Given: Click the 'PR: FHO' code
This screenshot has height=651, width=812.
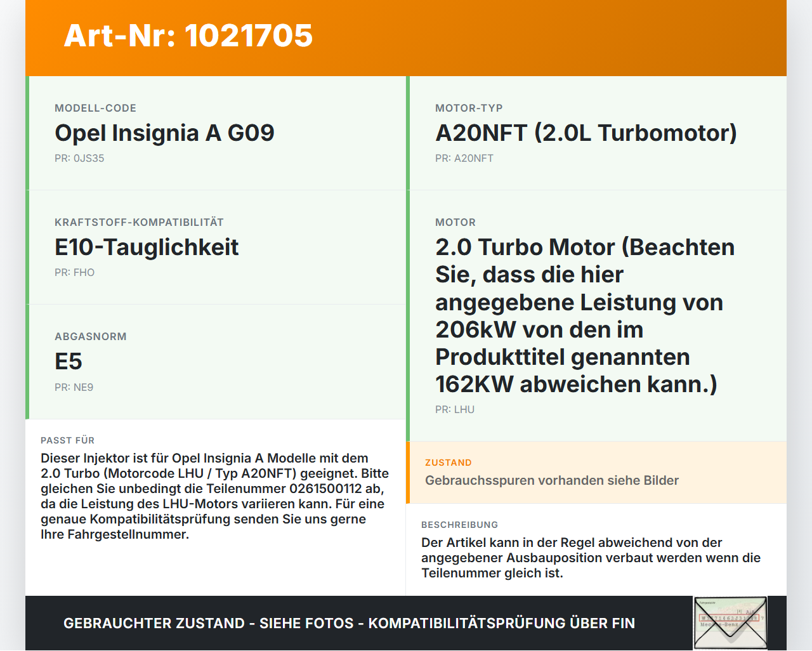Looking at the screenshot, I should coord(74,272).
